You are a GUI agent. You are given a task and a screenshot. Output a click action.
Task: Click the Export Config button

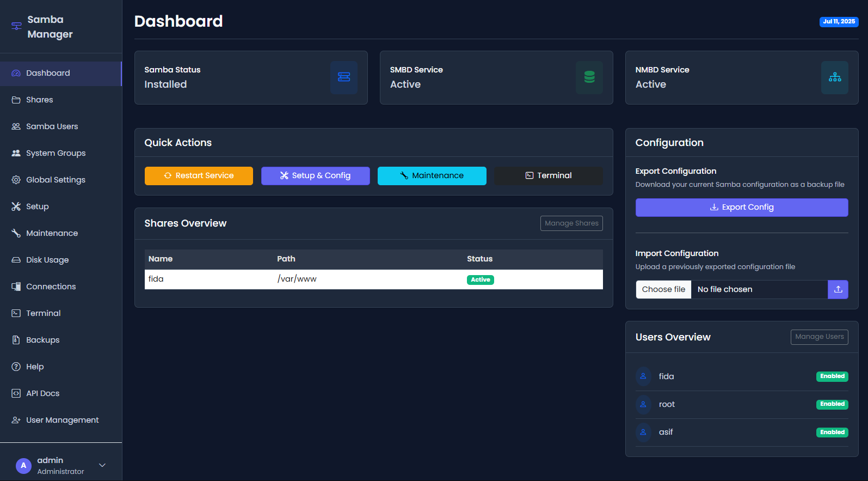(x=742, y=208)
